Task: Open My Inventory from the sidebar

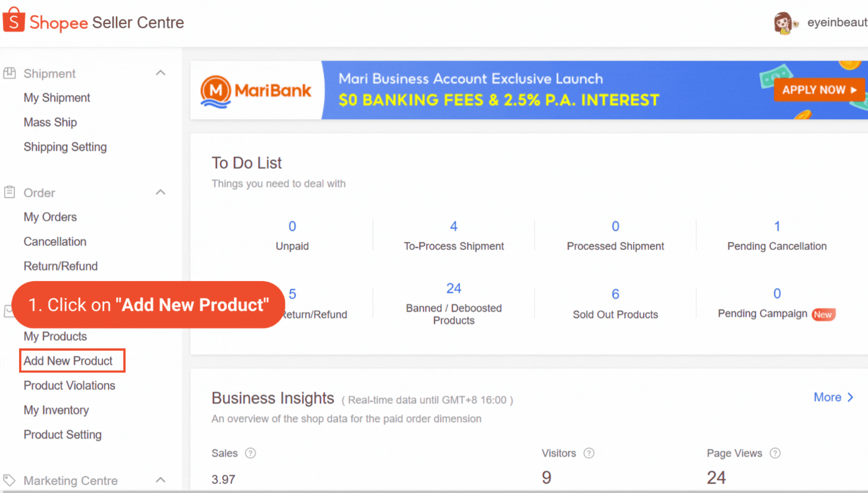Action: pyautogui.click(x=56, y=410)
